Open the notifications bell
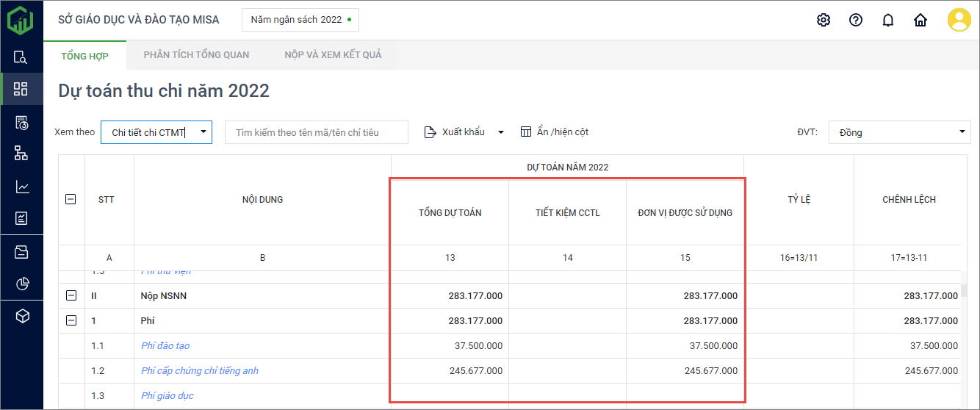Screen dimensions: 980x410 point(888,20)
